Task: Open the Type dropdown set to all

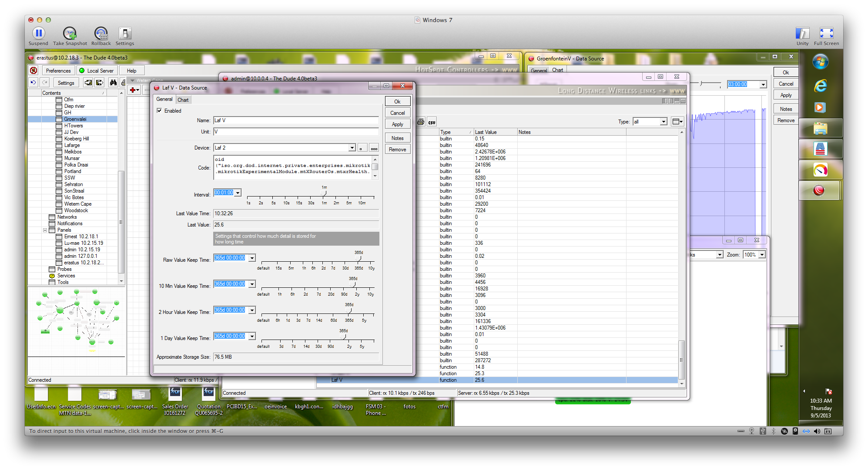Action: coord(663,121)
